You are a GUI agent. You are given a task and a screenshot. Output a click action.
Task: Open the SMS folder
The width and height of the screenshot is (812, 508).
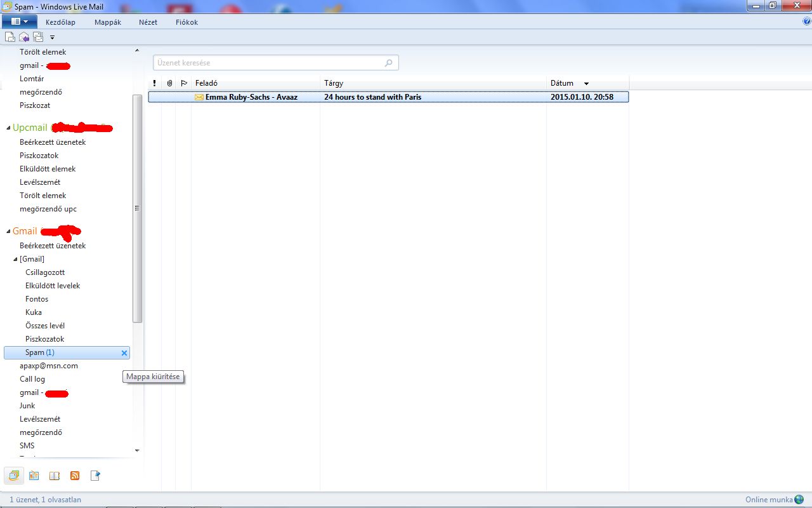coord(27,446)
